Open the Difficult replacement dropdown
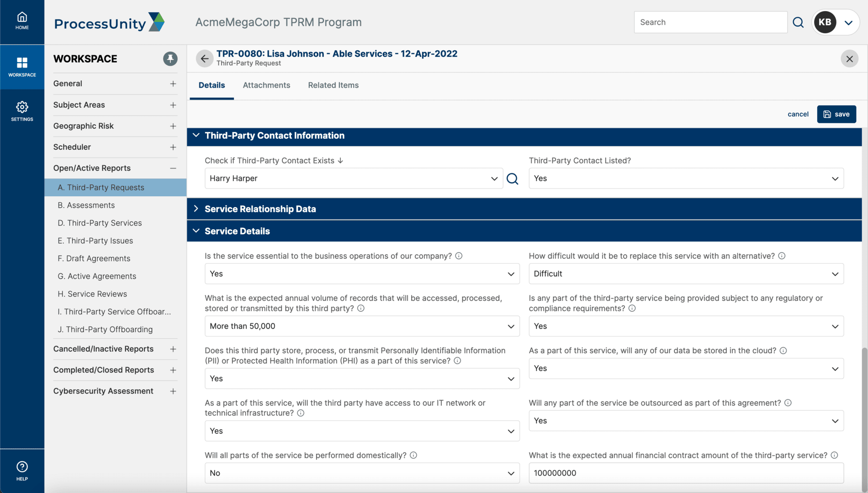This screenshot has width=868, height=493. point(686,274)
